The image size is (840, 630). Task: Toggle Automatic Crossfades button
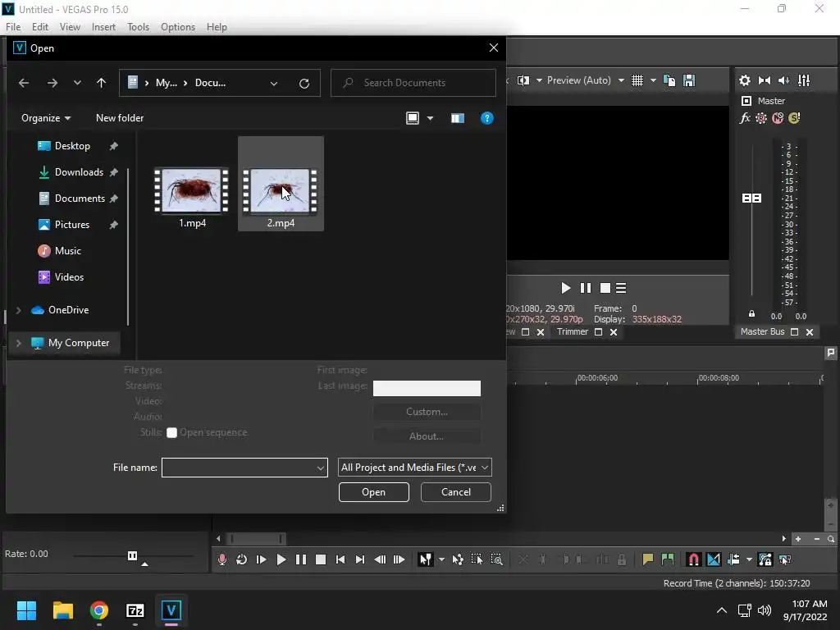(x=714, y=559)
